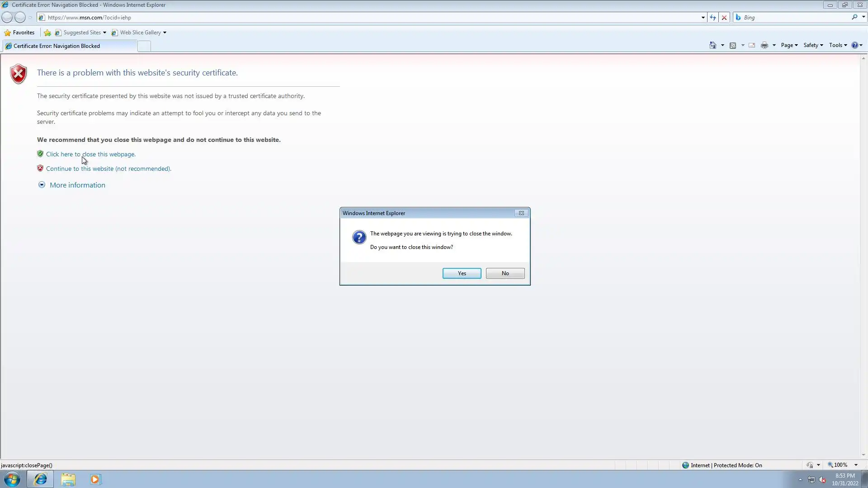Click the red Stop loading icon

coord(724,18)
